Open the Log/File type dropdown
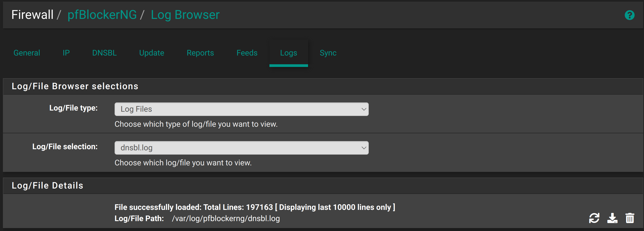 (241, 109)
